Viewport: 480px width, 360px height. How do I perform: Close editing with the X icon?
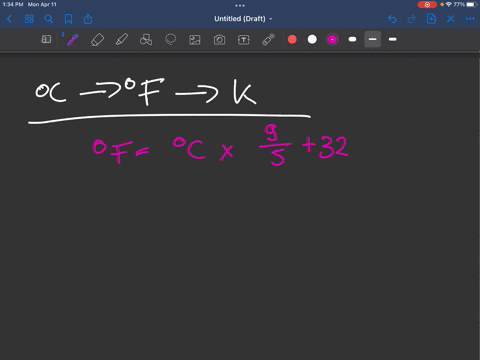tap(451, 19)
